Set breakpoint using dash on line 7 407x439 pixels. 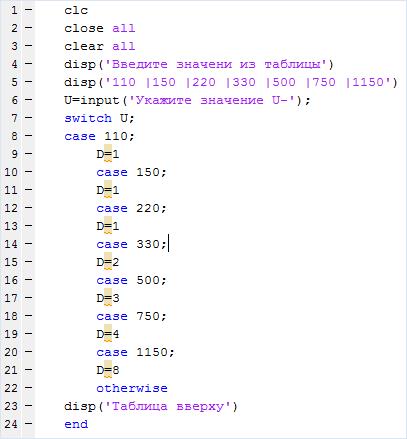pyautogui.click(x=29, y=118)
